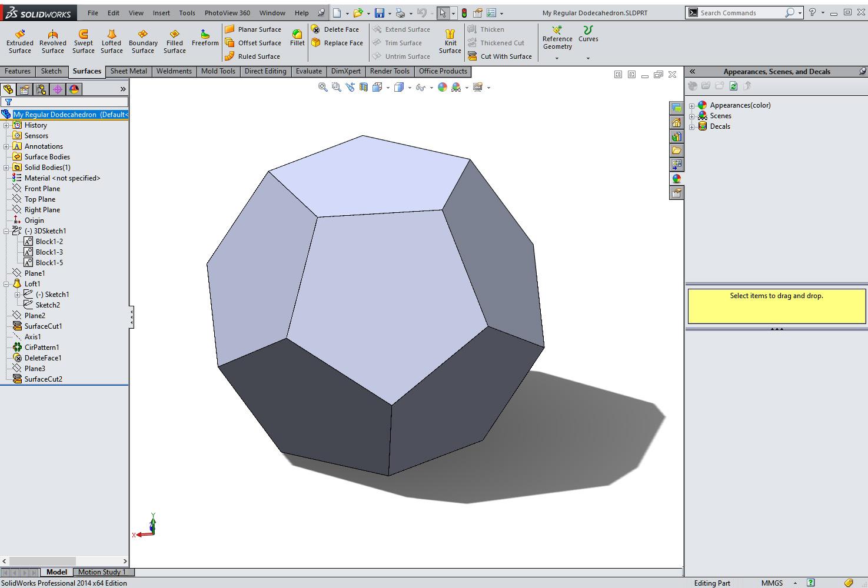
Task: Open the PropertyManager tab in the left panel
Action: click(24, 89)
